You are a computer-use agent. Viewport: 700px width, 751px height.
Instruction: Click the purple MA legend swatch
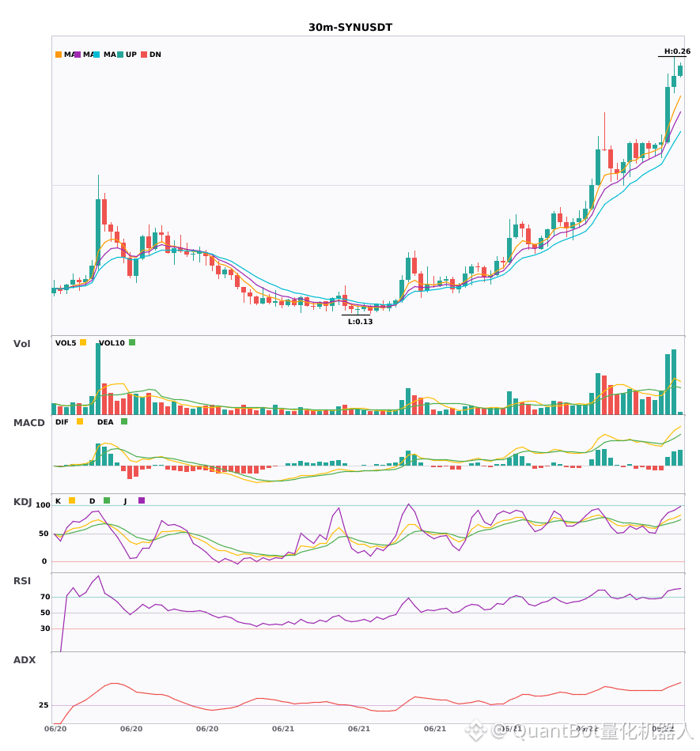click(x=78, y=55)
